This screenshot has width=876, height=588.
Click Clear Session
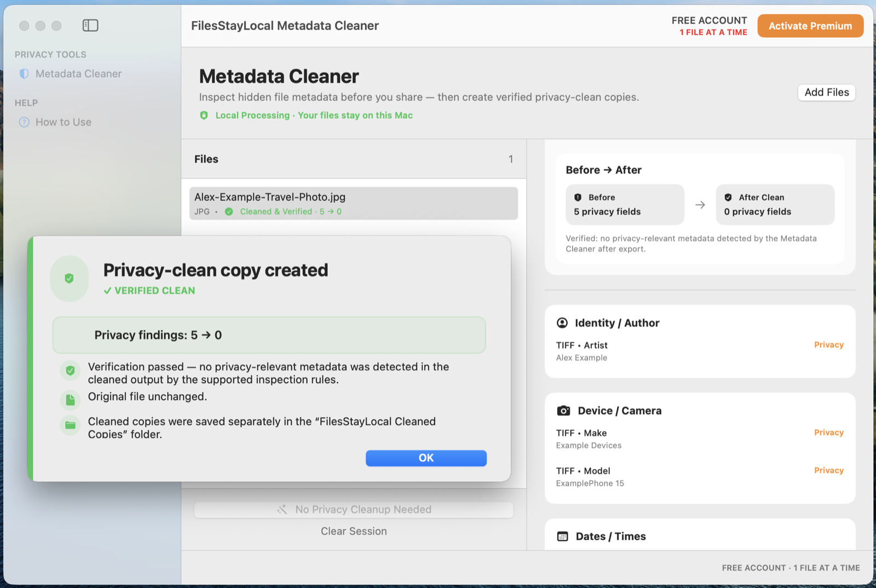pos(354,531)
